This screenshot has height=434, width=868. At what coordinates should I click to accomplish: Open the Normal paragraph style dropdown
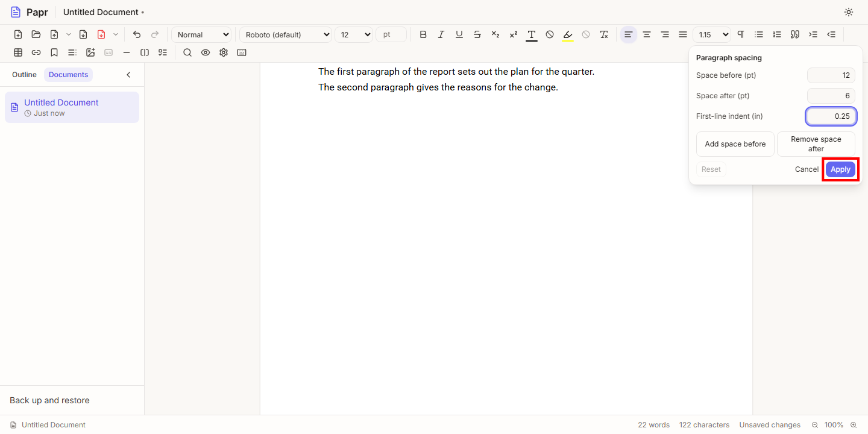(x=201, y=34)
